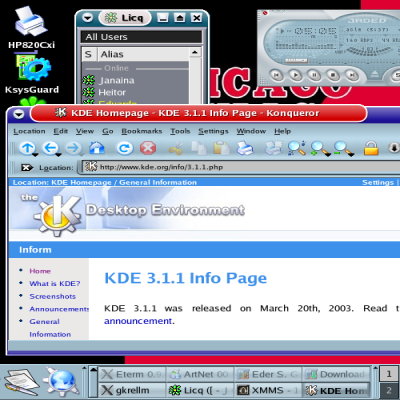Stop loading with the red Stop icon

(148, 148)
